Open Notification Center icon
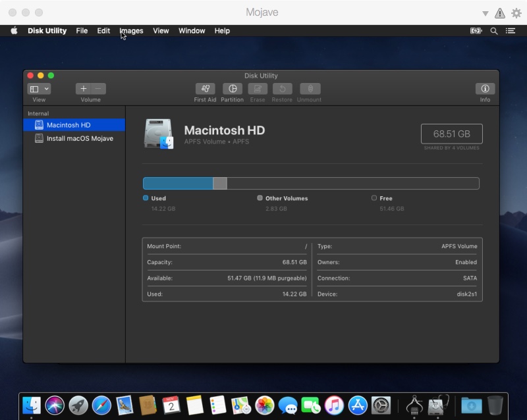 click(x=511, y=31)
